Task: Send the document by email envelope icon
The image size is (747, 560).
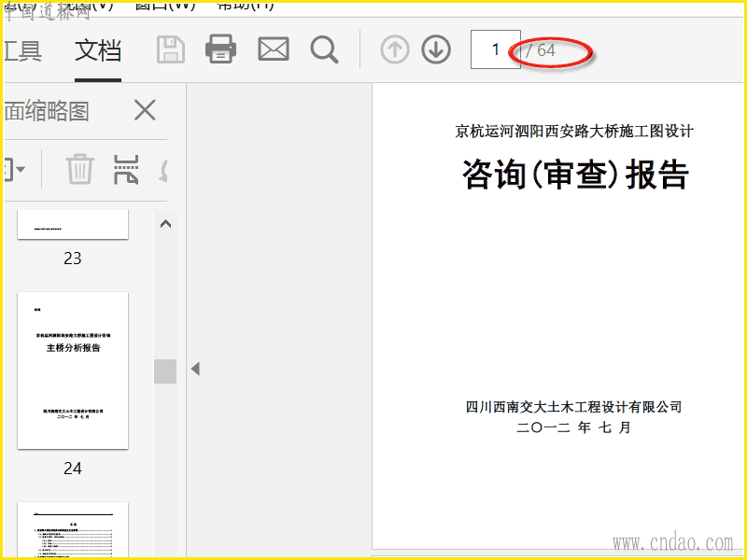Action: (274, 49)
